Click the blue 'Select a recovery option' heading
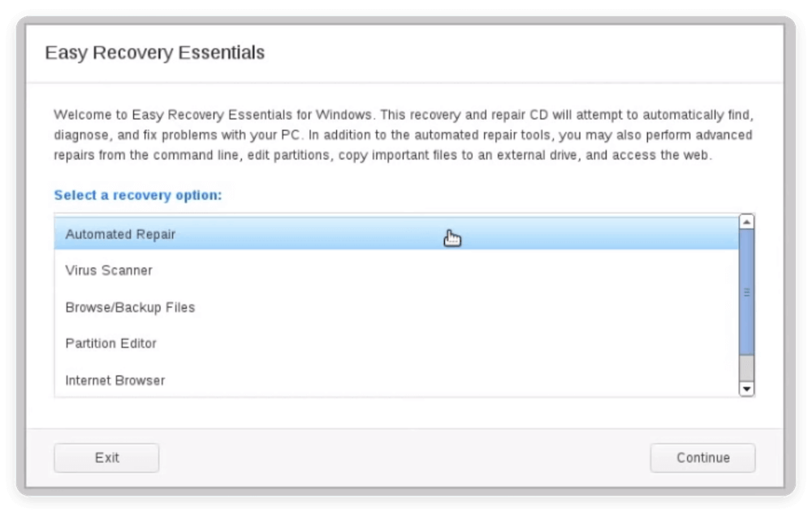812x512 pixels. tap(138, 195)
